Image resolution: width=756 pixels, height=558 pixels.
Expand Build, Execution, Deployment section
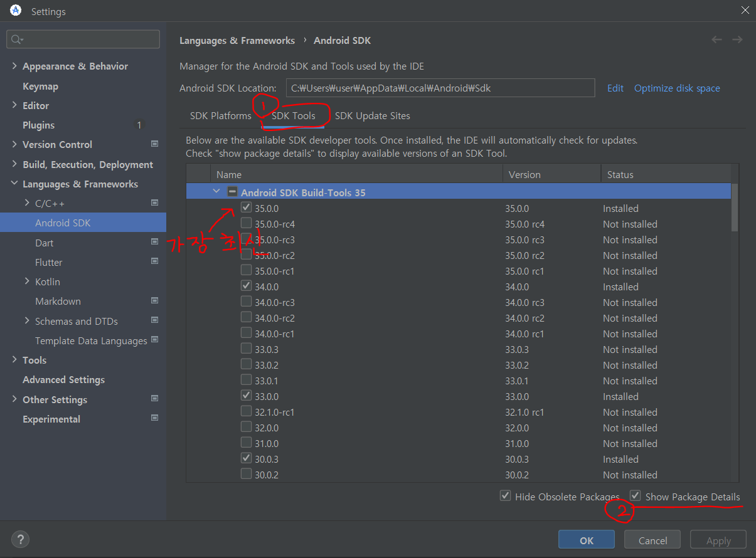14,164
